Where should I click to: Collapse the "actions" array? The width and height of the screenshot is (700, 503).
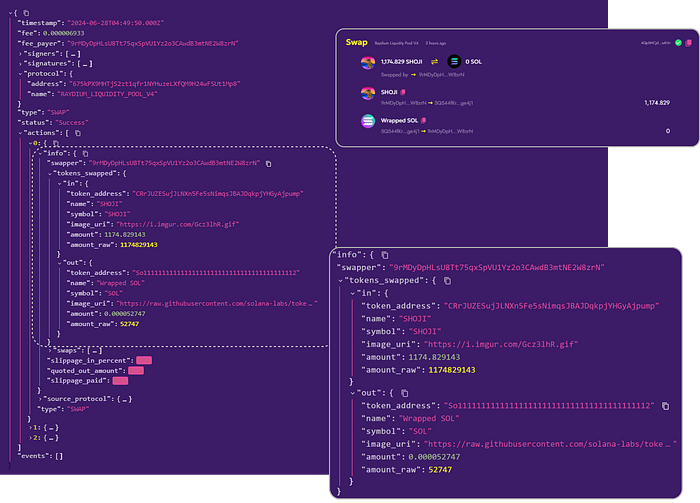coord(21,133)
